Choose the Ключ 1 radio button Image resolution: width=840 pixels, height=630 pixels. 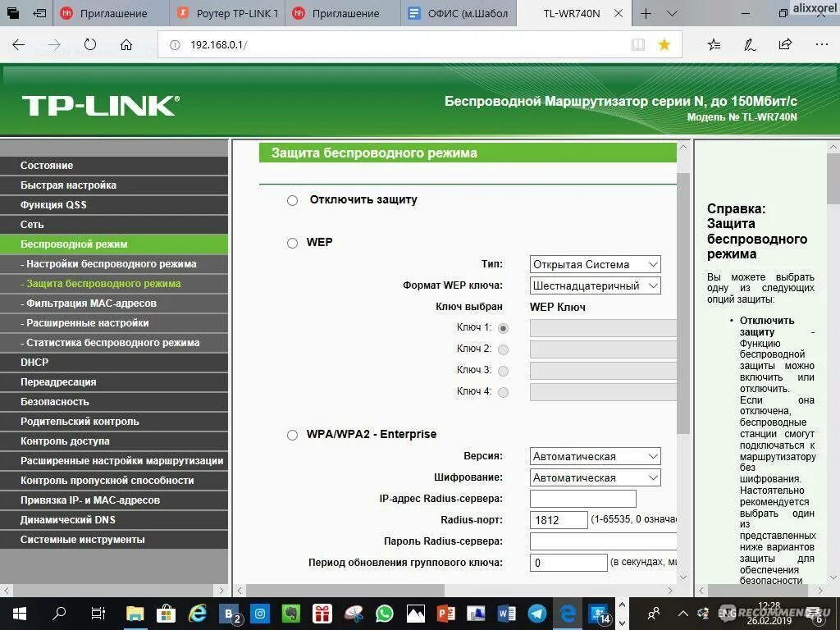point(503,328)
